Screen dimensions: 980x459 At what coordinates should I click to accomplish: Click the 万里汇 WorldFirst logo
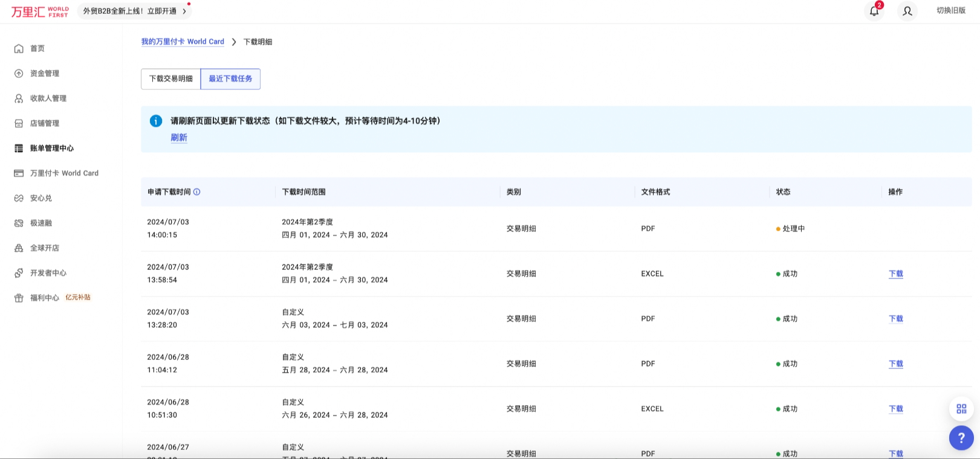(40, 11)
